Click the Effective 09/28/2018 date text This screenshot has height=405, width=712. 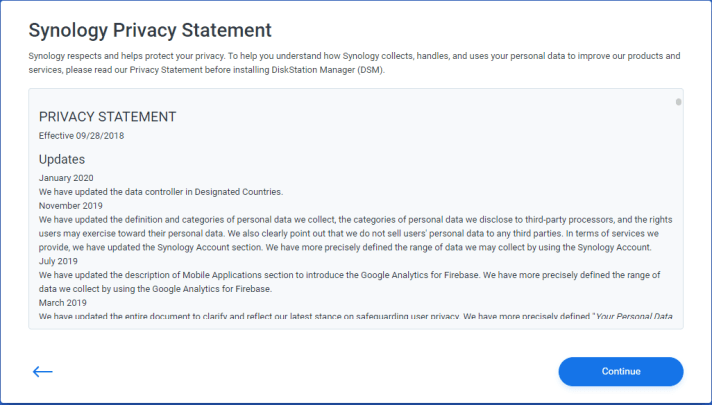tap(81, 135)
